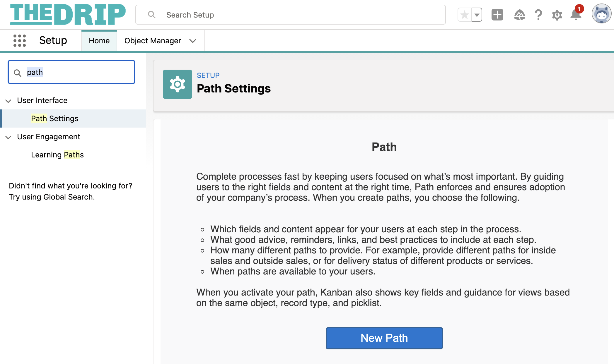
Task: Collapse the User Engagement section
Action: [x=8, y=137]
